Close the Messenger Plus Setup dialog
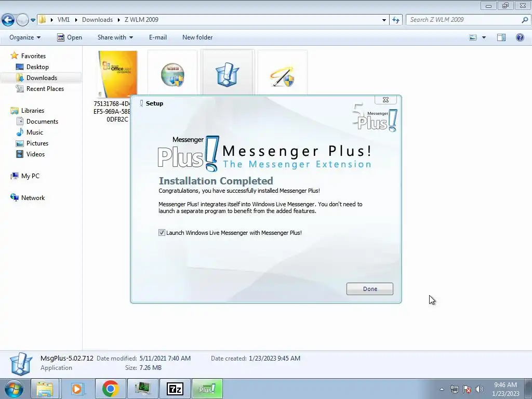Screen dimensions: 532x399 pos(386,100)
